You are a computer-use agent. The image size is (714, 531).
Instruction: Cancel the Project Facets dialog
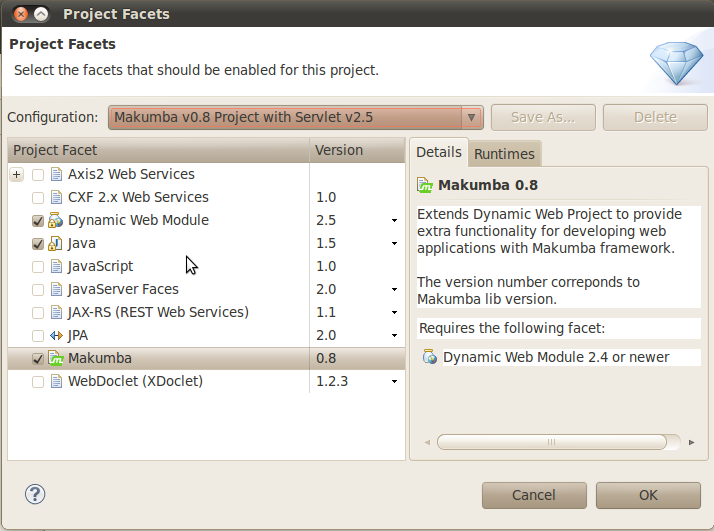click(x=534, y=495)
